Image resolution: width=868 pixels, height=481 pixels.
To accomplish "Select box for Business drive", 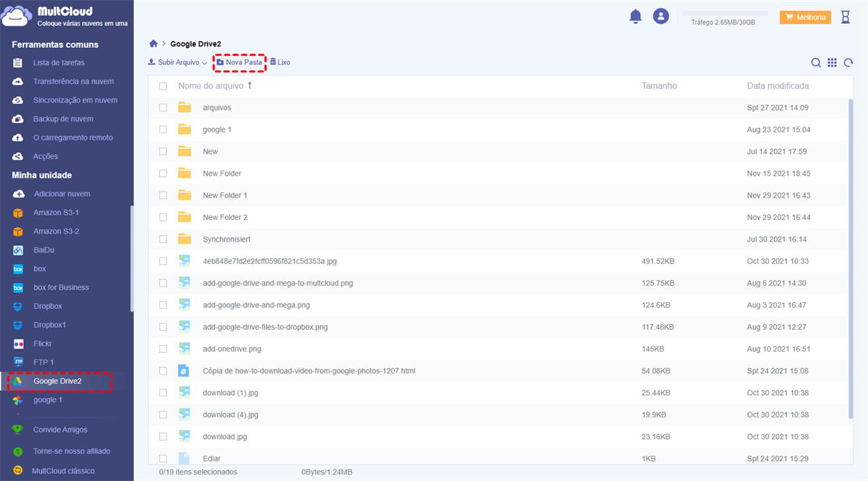I will point(61,287).
